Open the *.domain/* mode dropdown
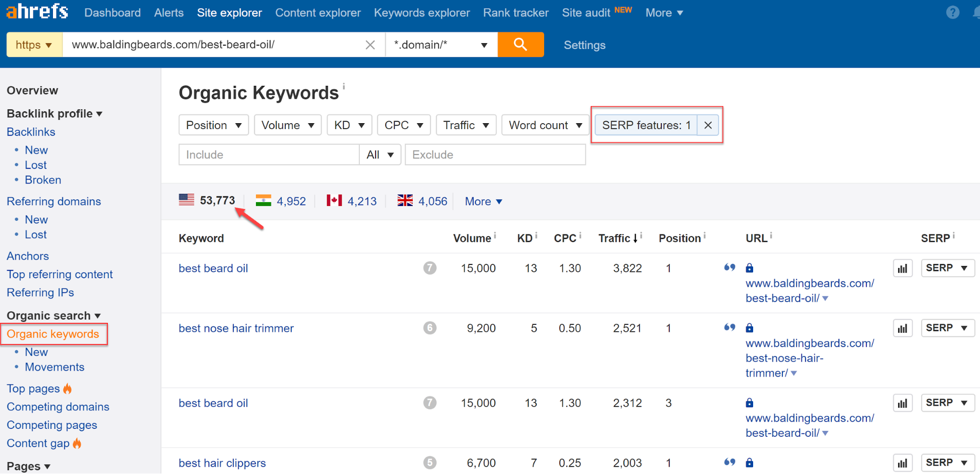This screenshot has height=474, width=980. click(441, 45)
